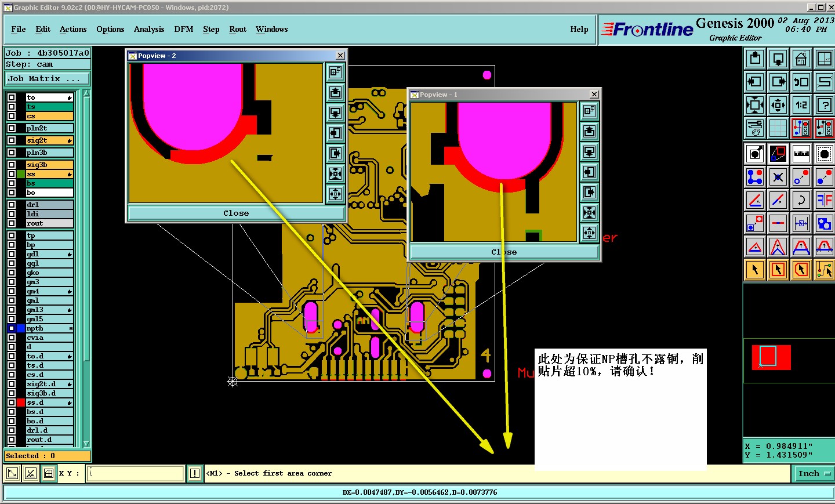The image size is (835, 504).
Task: Click the red color swatch of layer ss.d
Action: coord(21,403)
